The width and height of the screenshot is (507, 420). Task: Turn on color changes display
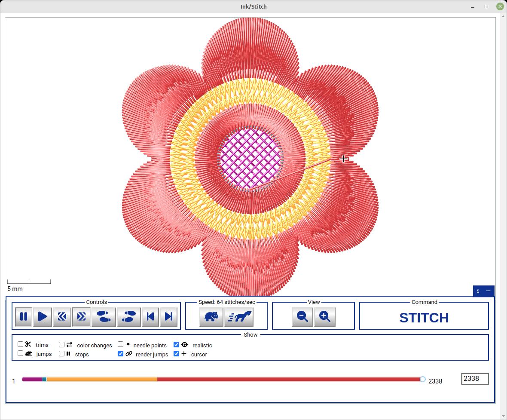point(61,344)
